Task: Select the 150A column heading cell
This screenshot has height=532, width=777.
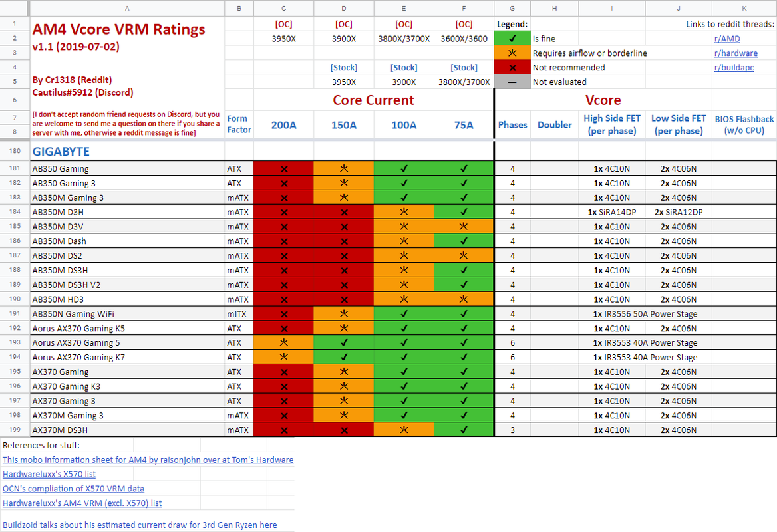Action: click(x=344, y=125)
